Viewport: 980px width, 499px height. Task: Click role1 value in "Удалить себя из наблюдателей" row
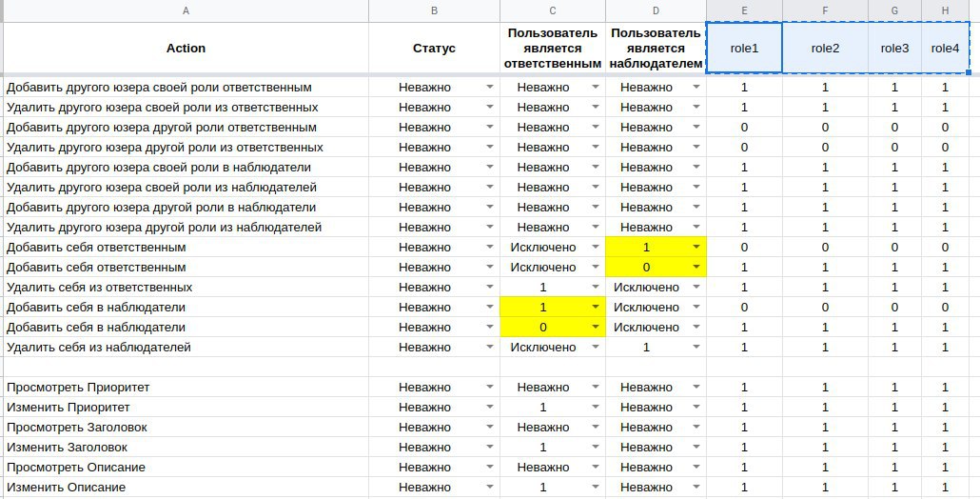(x=744, y=347)
